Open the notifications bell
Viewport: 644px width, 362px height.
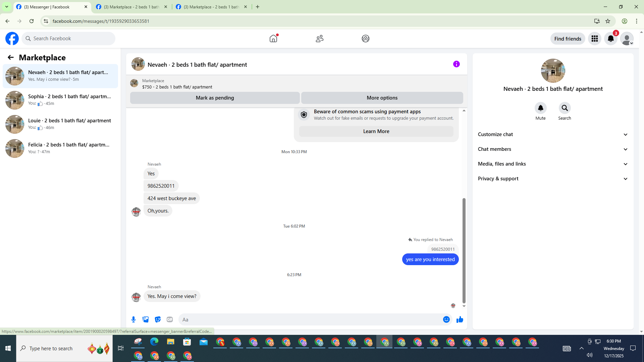click(610, 39)
